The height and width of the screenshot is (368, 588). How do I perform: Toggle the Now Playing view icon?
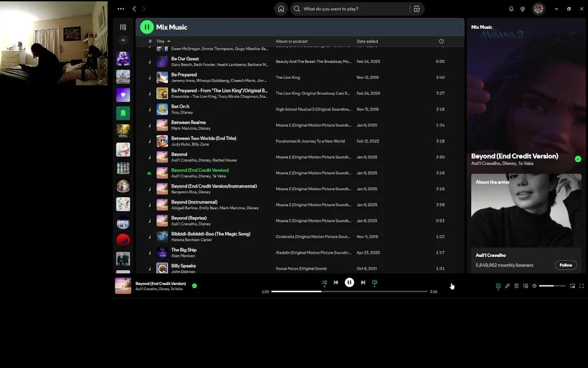pyautogui.click(x=498, y=286)
